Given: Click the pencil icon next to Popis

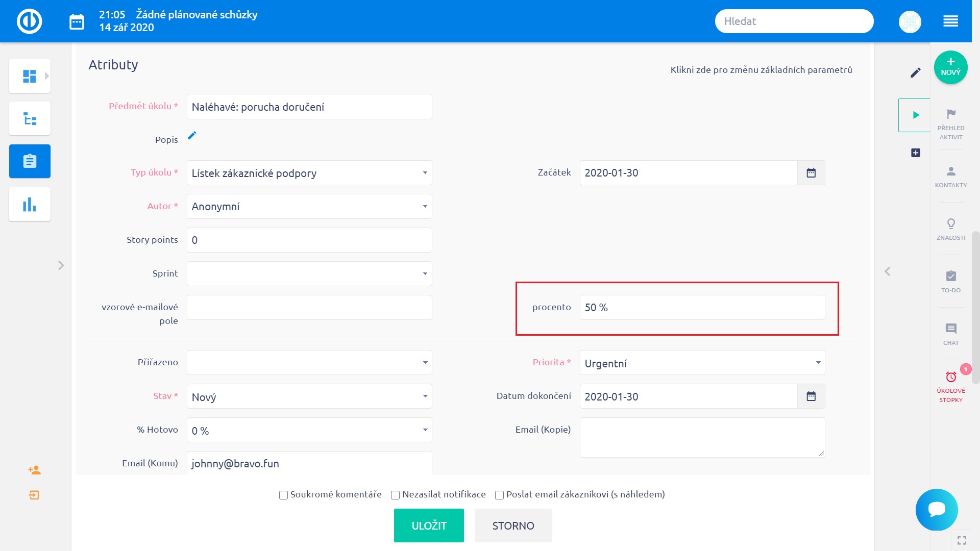Looking at the screenshot, I should coord(192,135).
